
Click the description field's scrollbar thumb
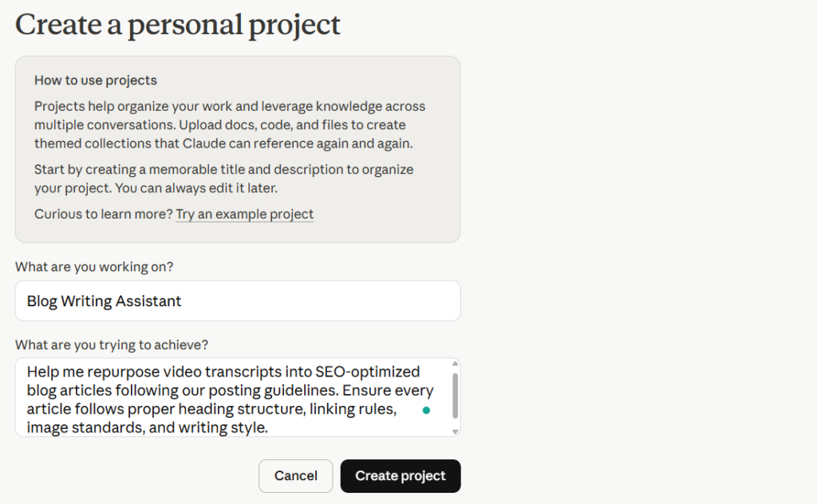click(x=455, y=396)
